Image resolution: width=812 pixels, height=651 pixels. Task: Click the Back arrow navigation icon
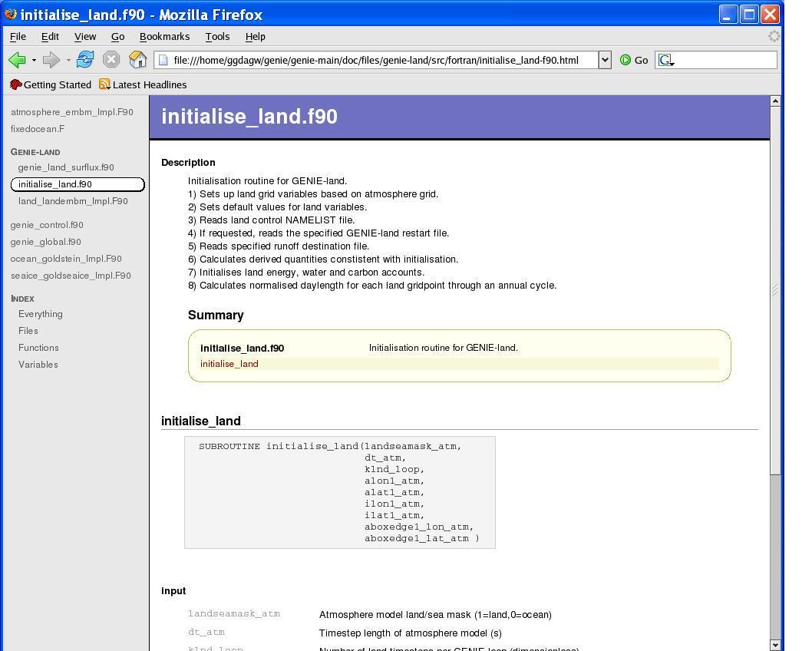point(17,60)
